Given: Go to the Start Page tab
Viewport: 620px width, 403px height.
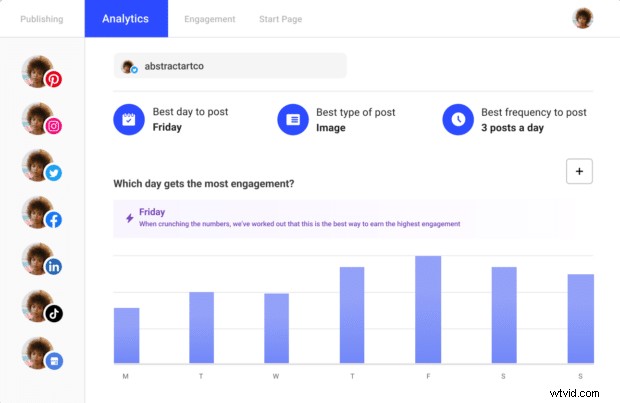Looking at the screenshot, I should [280, 19].
